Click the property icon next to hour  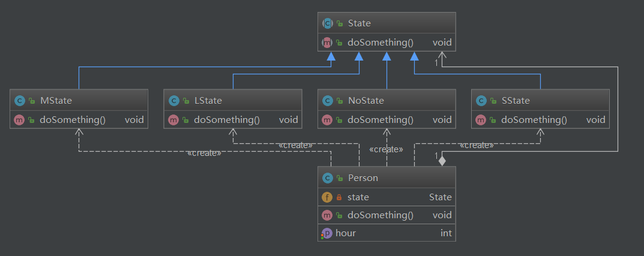(x=327, y=233)
